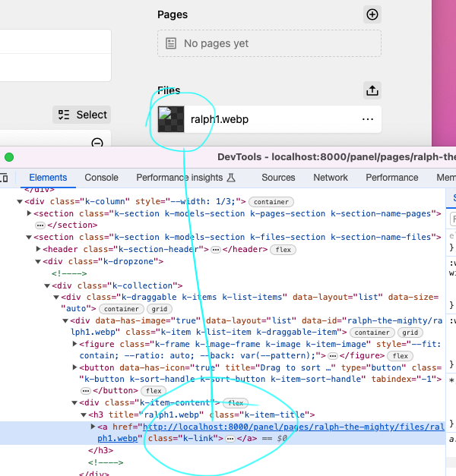Viewport: 456px width, 476px height.
Task: Collapse the k-item-content div node
Action: [x=74, y=403]
